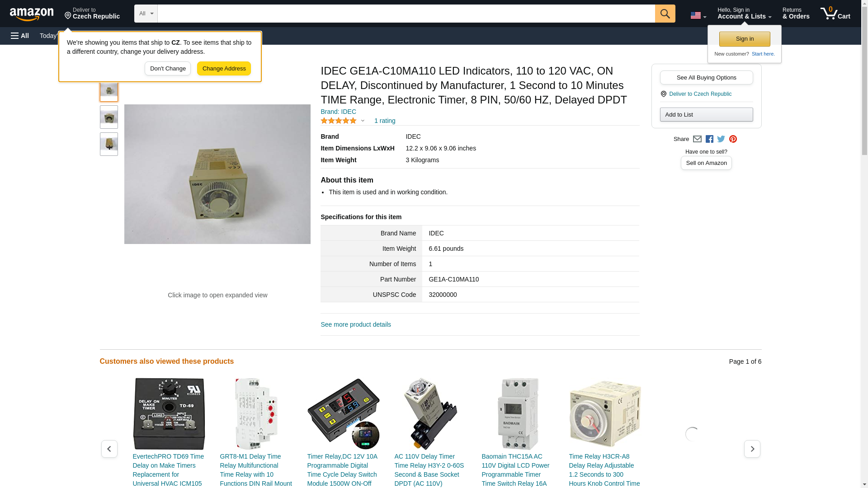
Task: Open the All hamburger menu
Action: (x=20, y=36)
